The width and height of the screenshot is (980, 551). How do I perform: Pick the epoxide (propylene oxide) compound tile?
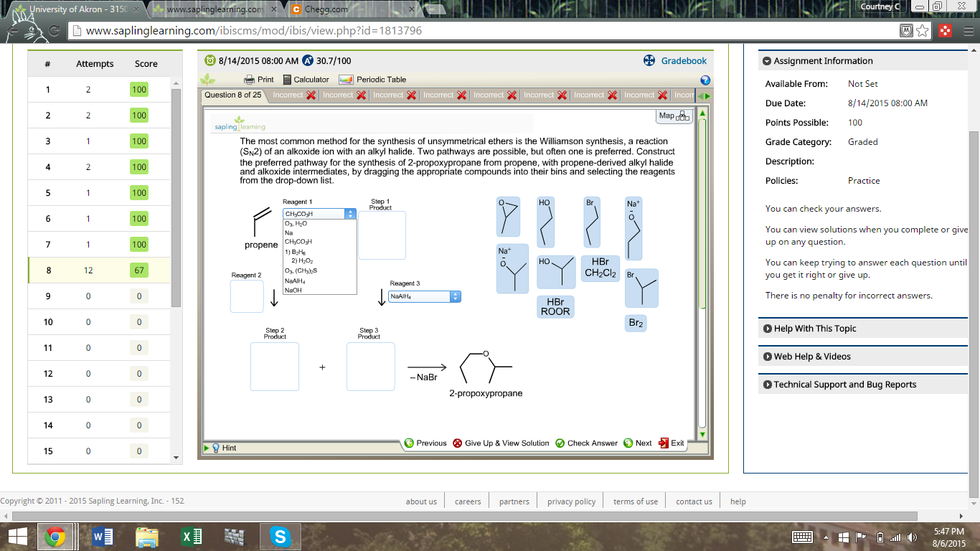[508, 217]
